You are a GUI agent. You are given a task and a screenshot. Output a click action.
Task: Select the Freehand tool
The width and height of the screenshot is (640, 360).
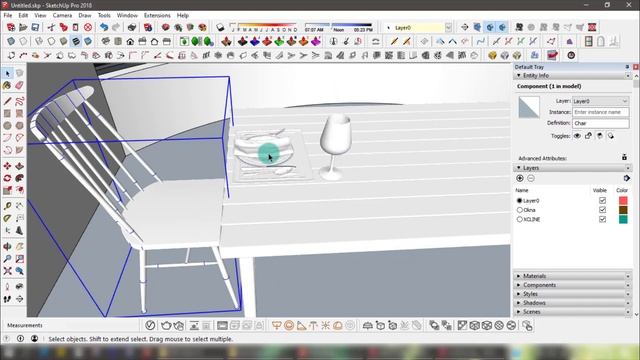(x=19, y=101)
